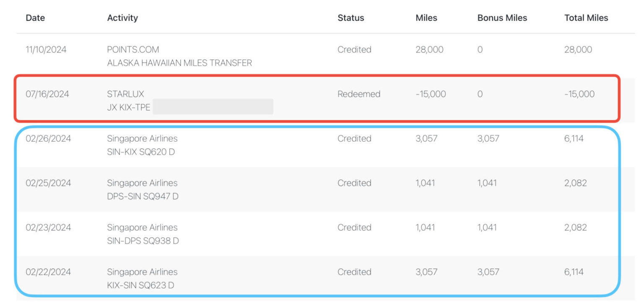Screen dimensions: 644x308
Task: Select the 11/10/2024 date cell
Action: [46, 49]
